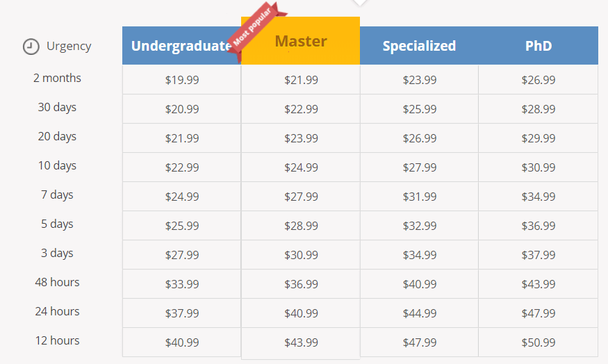This screenshot has height=364, width=608.
Task: Click the $44.99 Specialized 24 hours cell
Action: 420,313
